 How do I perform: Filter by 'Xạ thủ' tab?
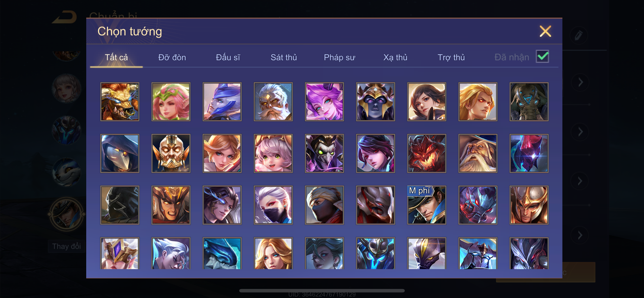coord(395,57)
